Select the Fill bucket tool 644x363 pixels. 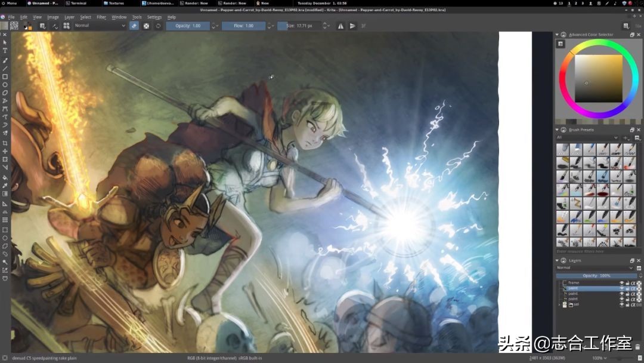[5, 177]
